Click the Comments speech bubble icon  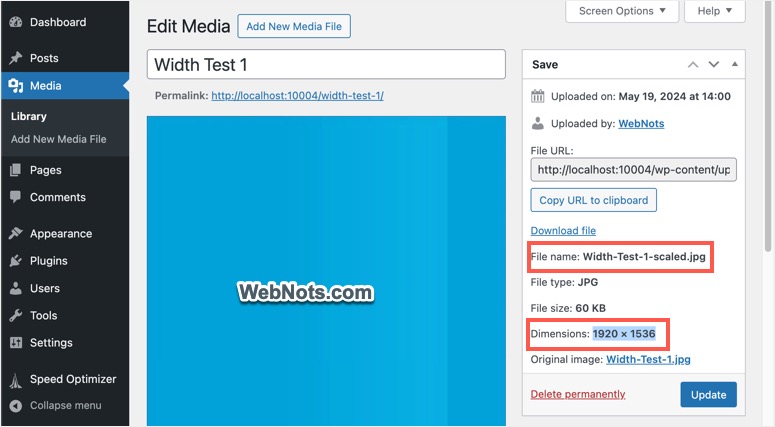(16, 197)
